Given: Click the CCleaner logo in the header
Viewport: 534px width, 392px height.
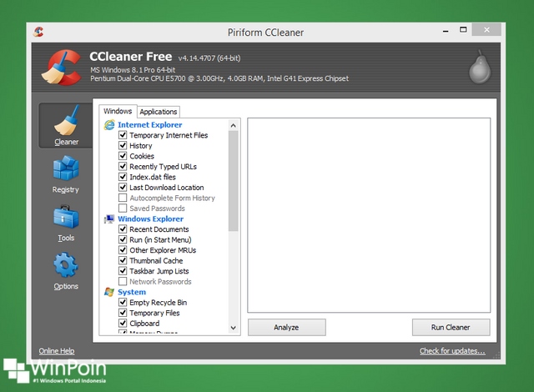Looking at the screenshot, I should click(x=58, y=68).
